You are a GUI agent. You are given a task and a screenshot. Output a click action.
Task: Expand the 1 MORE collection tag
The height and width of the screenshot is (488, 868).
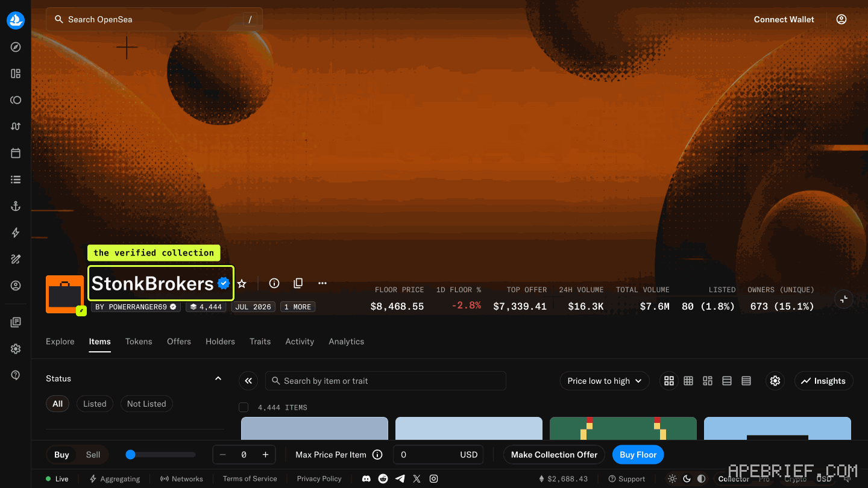pos(298,307)
